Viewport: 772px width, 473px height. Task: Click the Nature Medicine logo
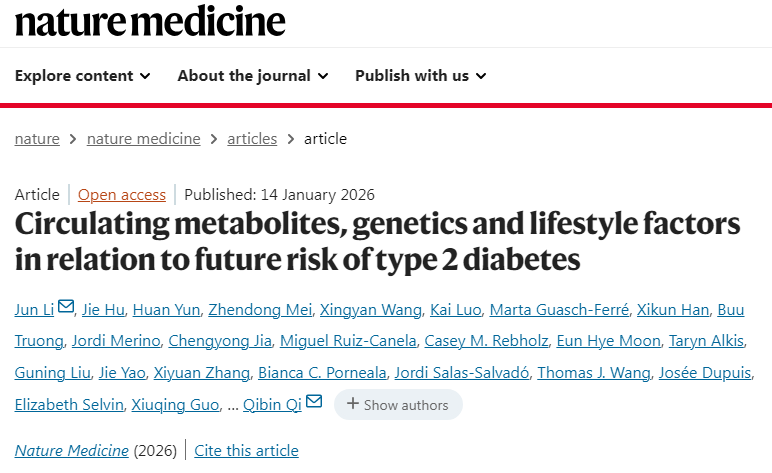pos(150,22)
